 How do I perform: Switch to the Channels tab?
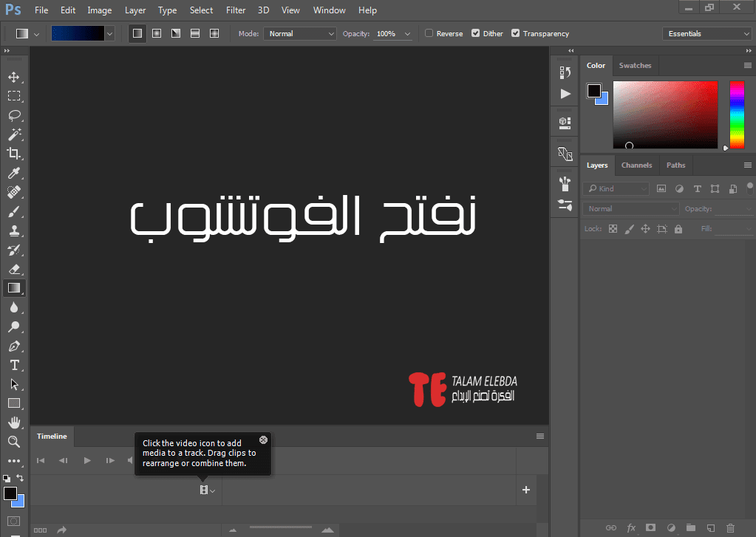click(x=636, y=165)
